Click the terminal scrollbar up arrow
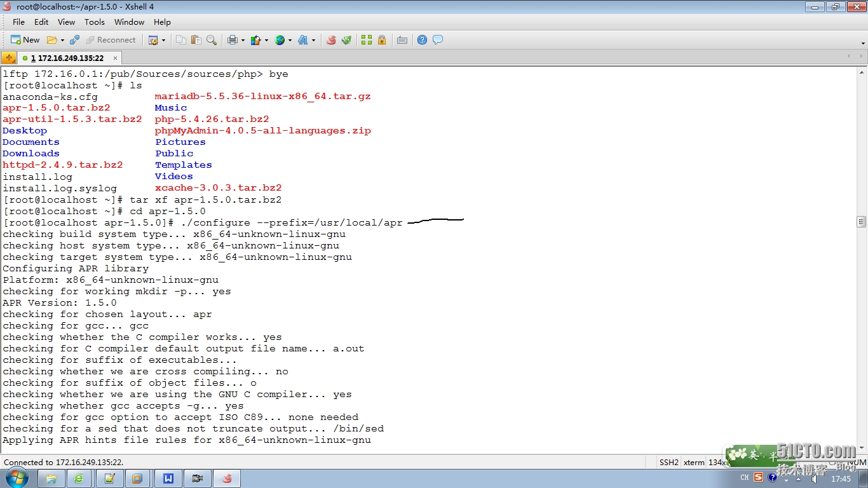This screenshot has height=488, width=868. tap(862, 72)
